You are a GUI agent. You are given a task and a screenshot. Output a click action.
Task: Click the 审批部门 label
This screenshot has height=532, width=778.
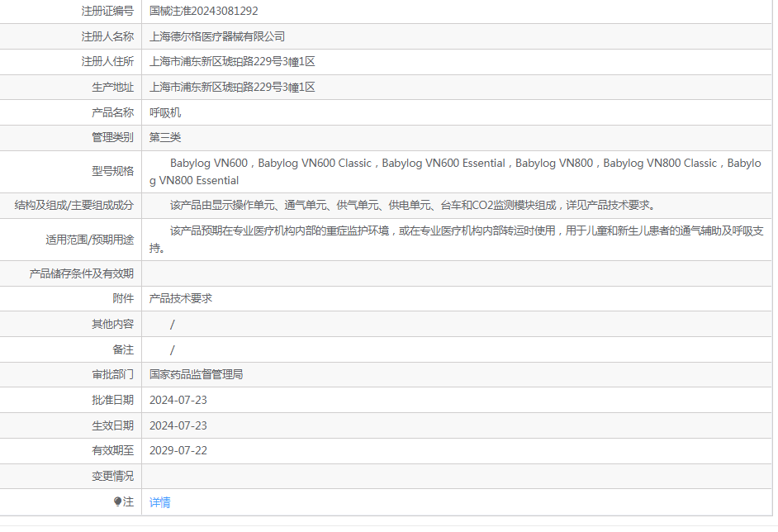112,375
